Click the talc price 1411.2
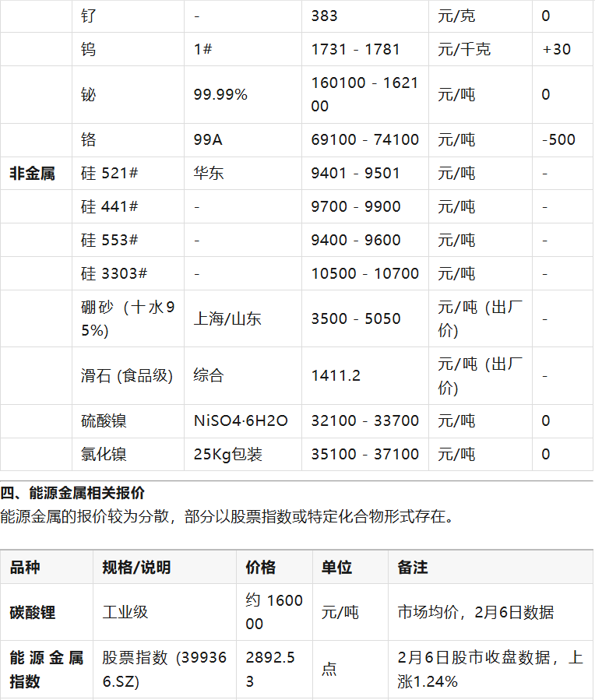Screen dimensions: 595x700 point(336,376)
